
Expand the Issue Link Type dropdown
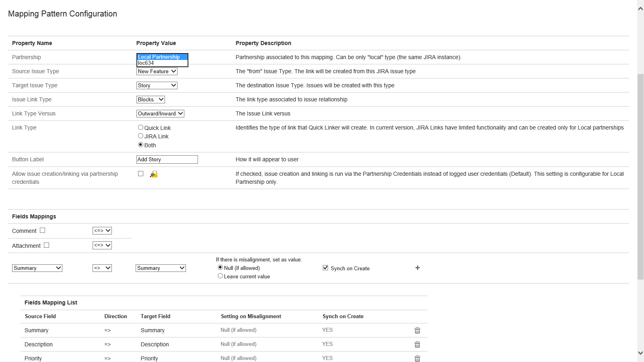[x=151, y=99]
